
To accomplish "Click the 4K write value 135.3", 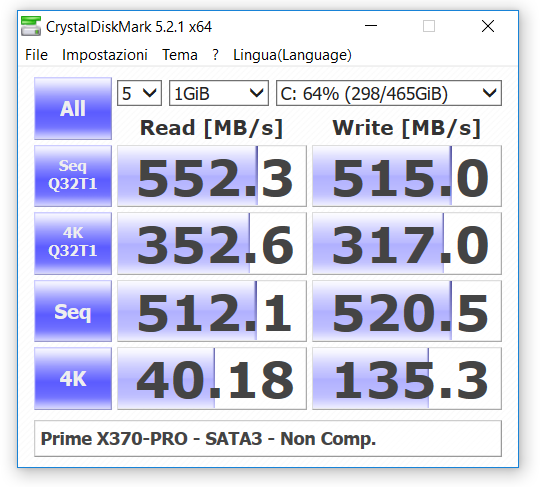I will (x=407, y=378).
